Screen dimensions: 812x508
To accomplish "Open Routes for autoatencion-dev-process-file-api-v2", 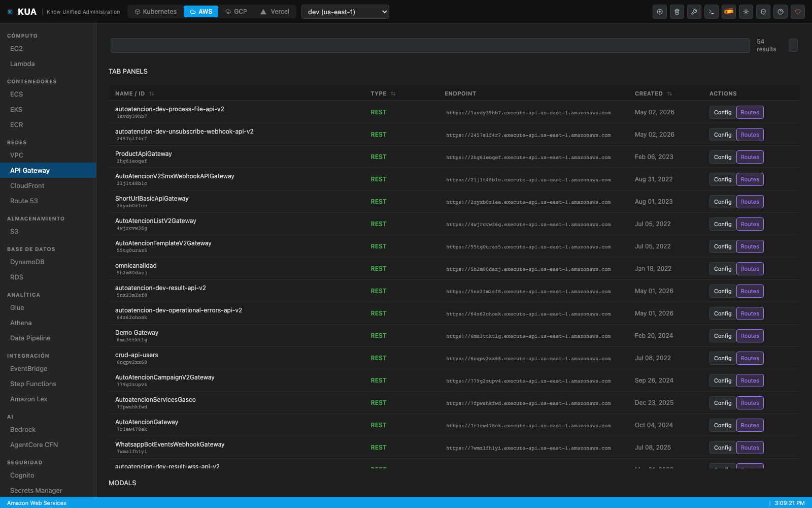I will click(750, 112).
